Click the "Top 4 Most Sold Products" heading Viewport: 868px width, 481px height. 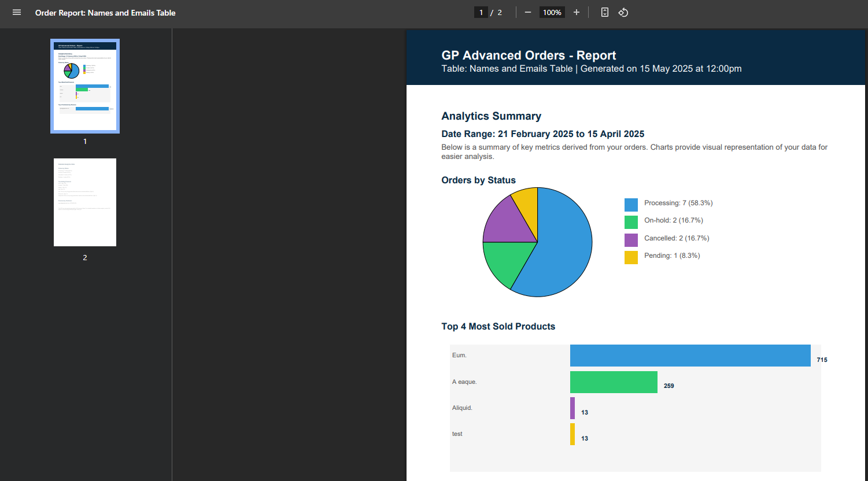click(498, 326)
